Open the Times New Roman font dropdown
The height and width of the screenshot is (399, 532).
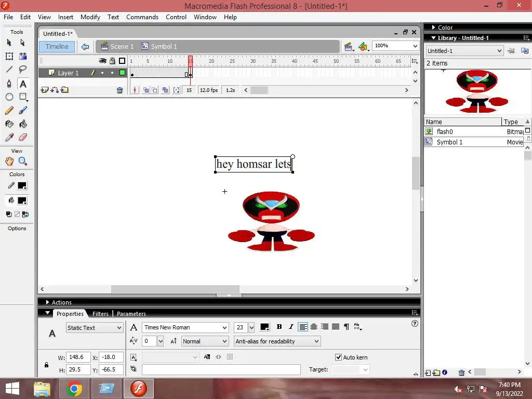(185, 327)
